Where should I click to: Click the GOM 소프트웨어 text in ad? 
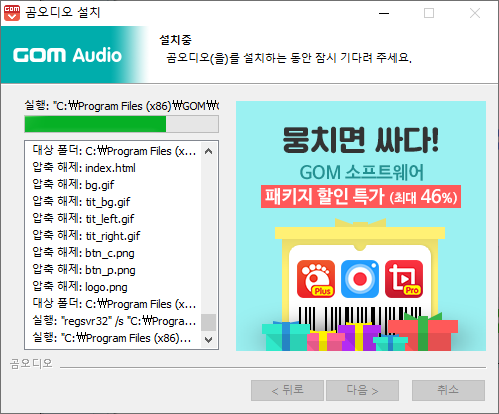coord(361,172)
